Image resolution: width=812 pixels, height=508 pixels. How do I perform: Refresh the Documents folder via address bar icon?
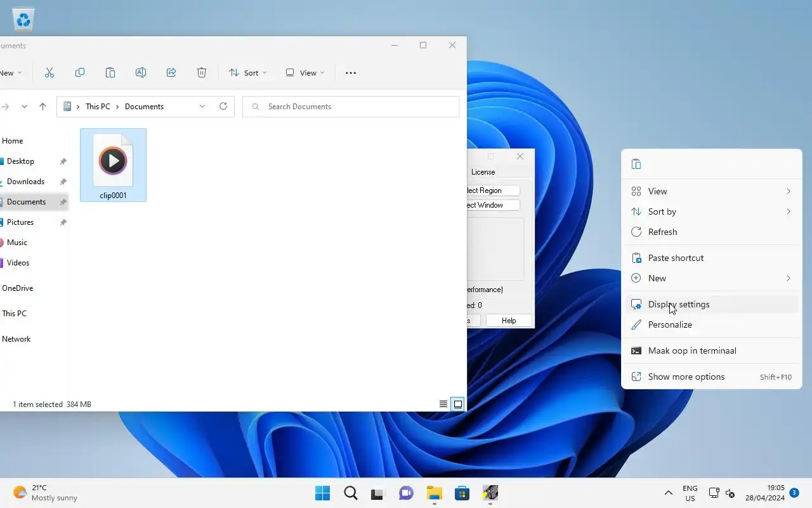(223, 107)
